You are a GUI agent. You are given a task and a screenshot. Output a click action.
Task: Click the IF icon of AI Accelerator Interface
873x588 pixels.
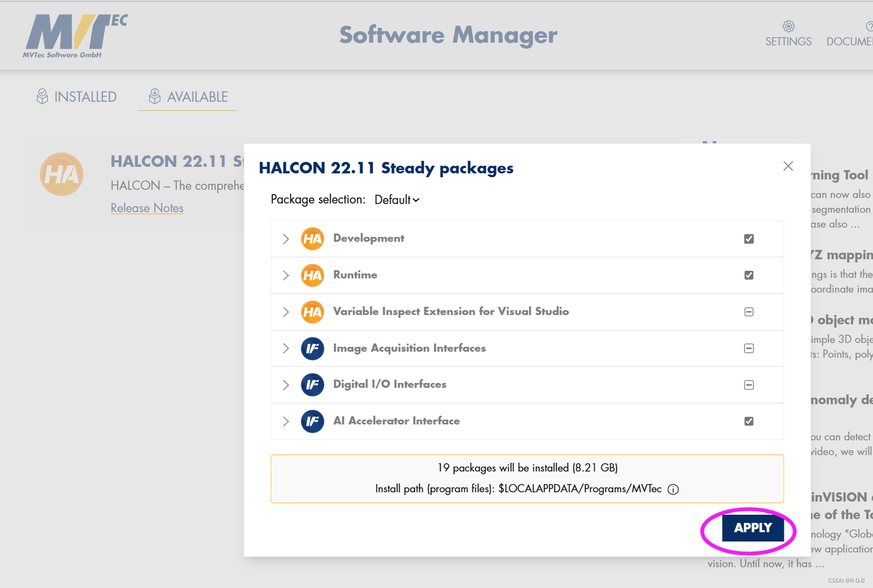click(313, 421)
